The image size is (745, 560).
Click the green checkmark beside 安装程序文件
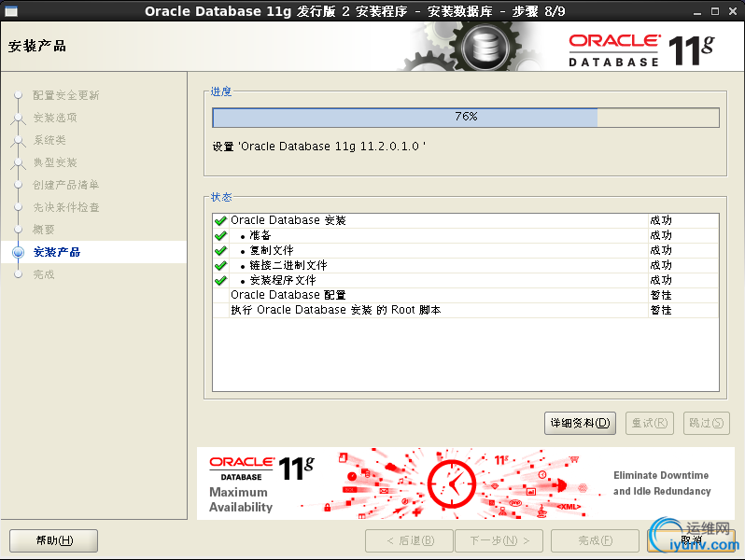(220, 280)
